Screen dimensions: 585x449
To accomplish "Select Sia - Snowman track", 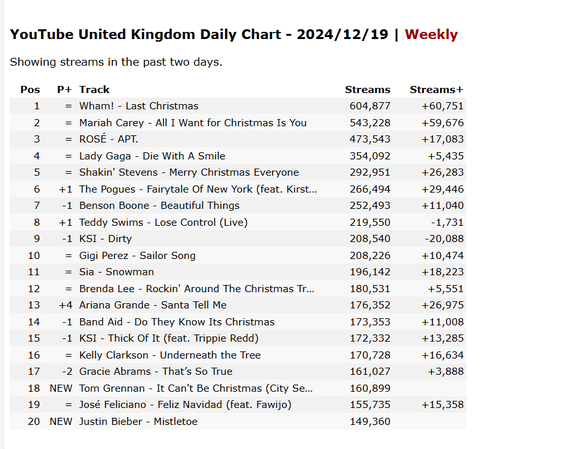I will pyautogui.click(x=116, y=272).
